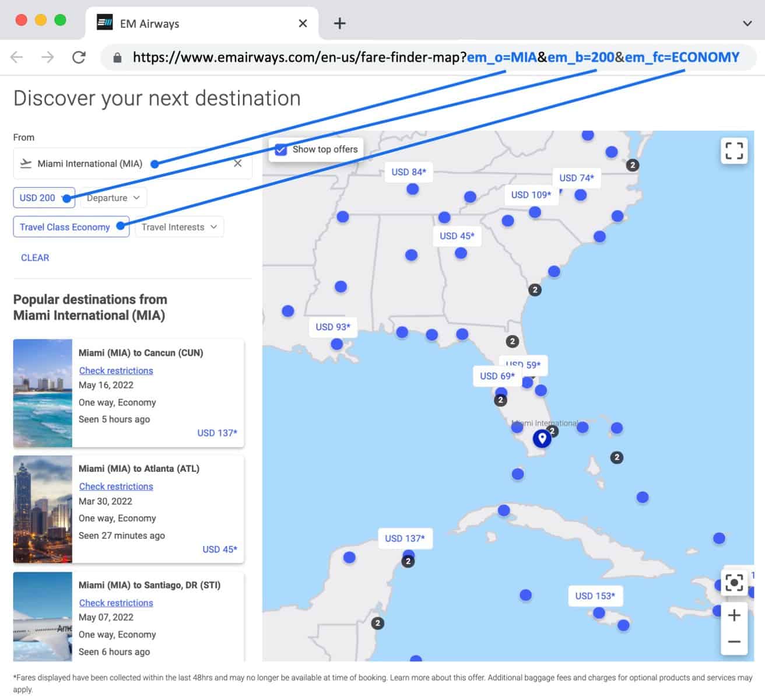Screen dimensions: 765x700
Task: Open the Santiago airplane thumbnail
Action: (43, 617)
